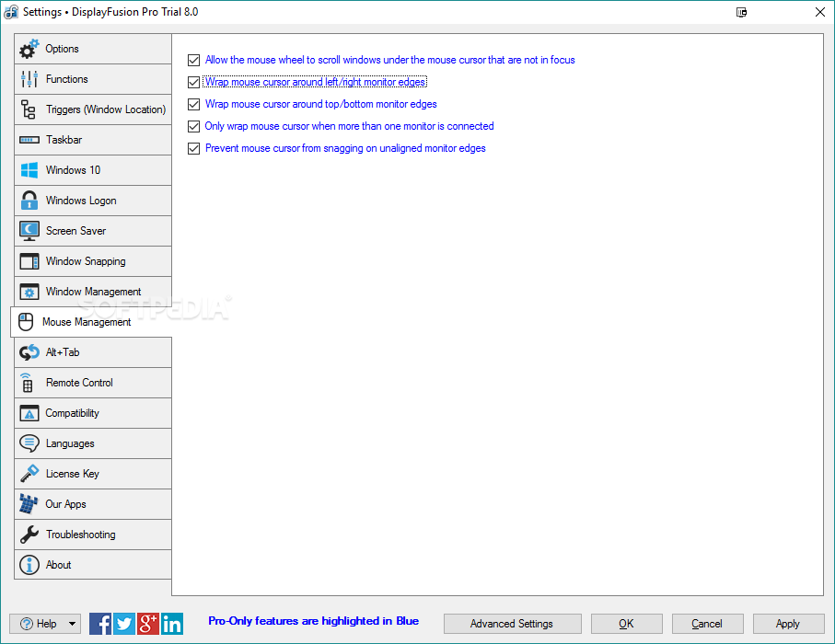835x644 pixels.
Task: Click the Mouse Management mouse icon
Action: [26, 322]
